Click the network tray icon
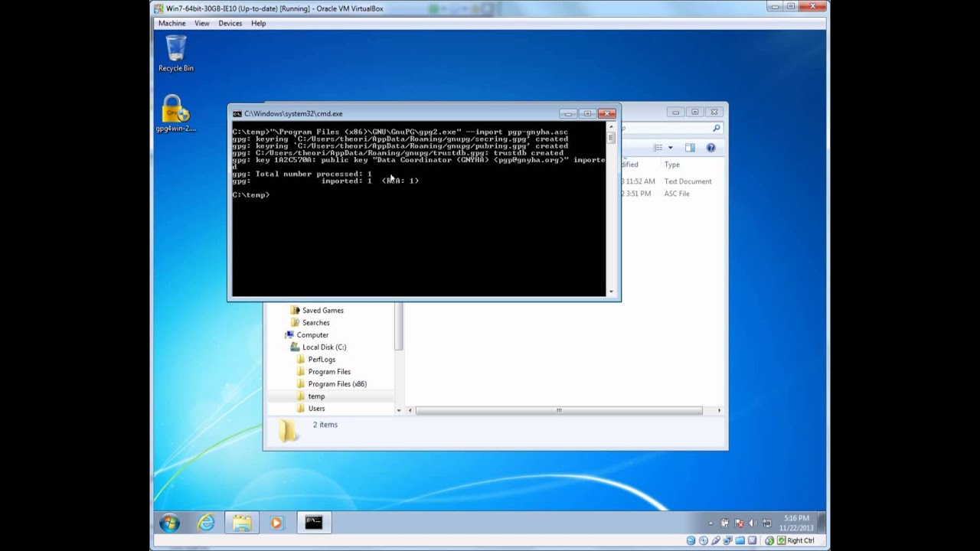 [766, 523]
